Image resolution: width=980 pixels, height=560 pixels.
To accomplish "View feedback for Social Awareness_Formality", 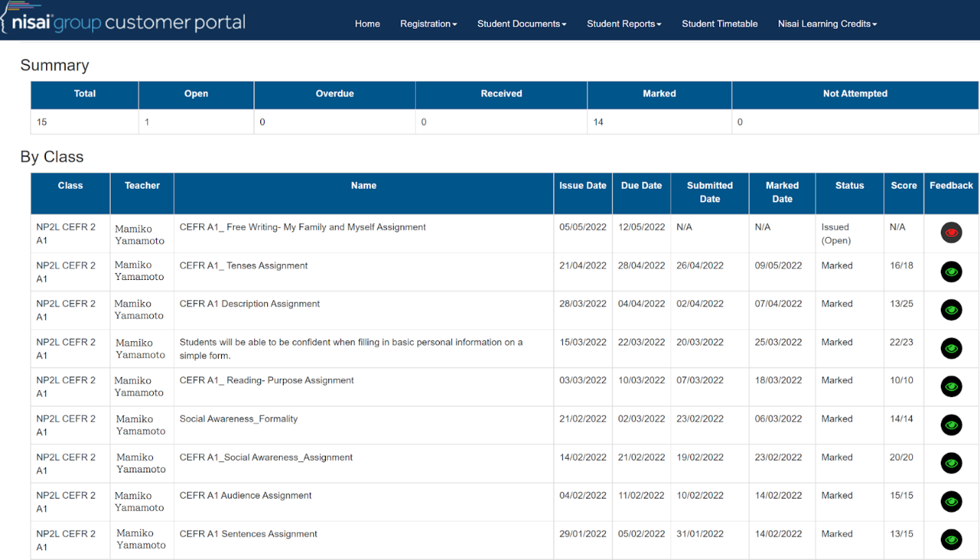I will tap(951, 425).
